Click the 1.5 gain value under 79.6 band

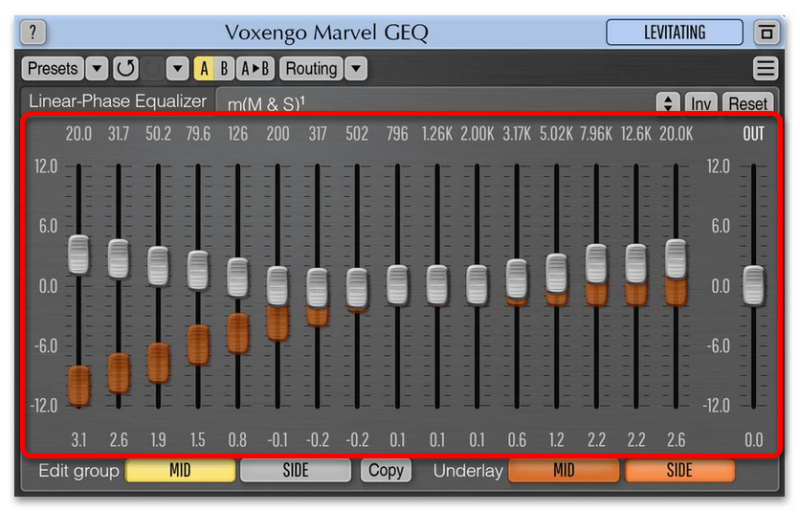point(198,440)
